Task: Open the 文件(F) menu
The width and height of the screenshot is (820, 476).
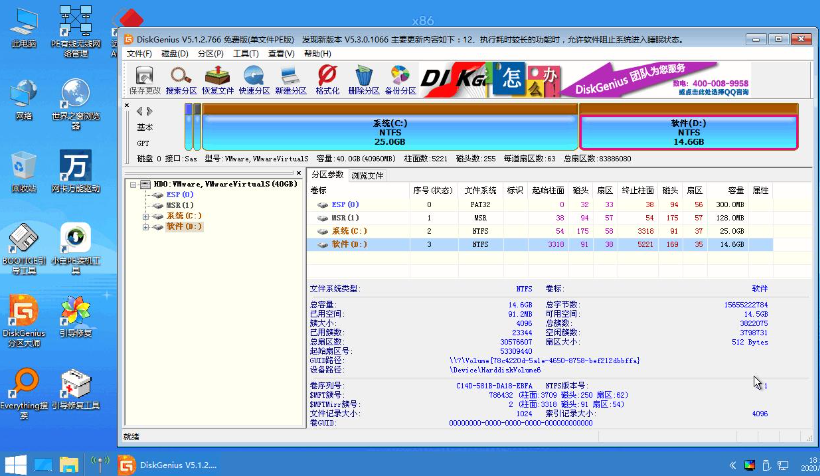Action: [139, 53]
